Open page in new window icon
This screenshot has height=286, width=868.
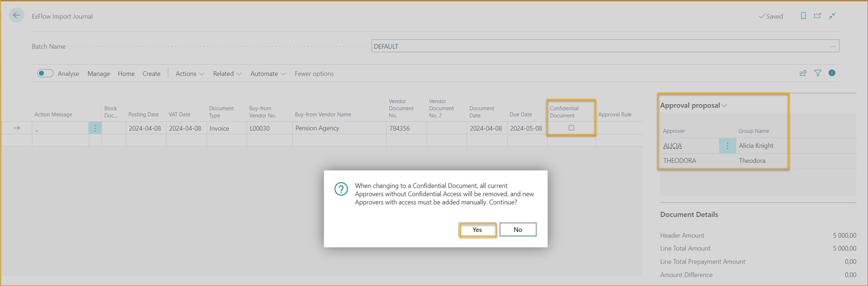click(818, 16)
